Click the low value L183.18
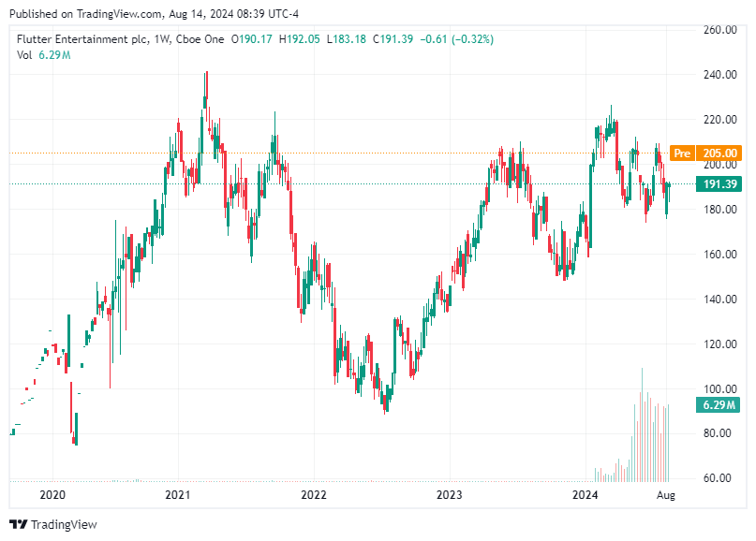The image size is (756, 541). (x=347, y=39)
